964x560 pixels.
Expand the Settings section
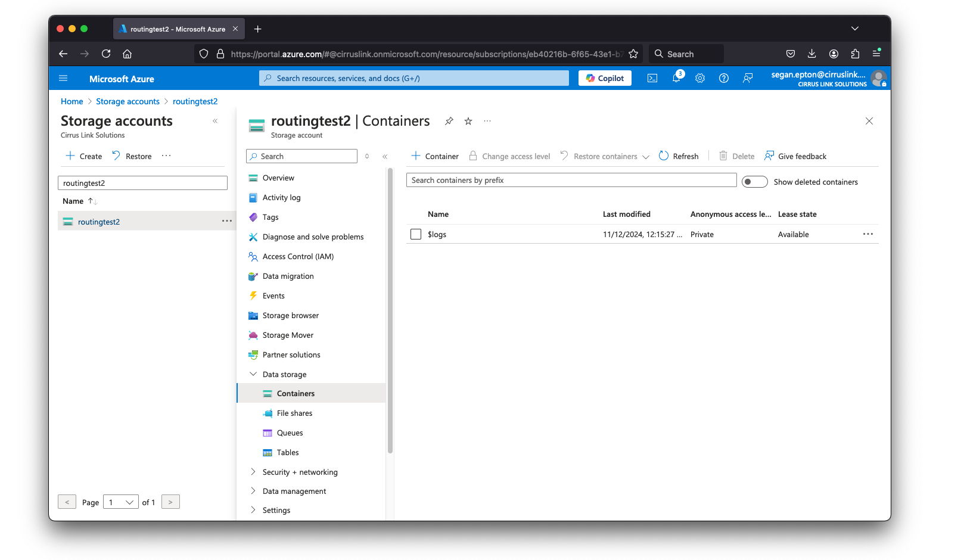coord(253,510)
